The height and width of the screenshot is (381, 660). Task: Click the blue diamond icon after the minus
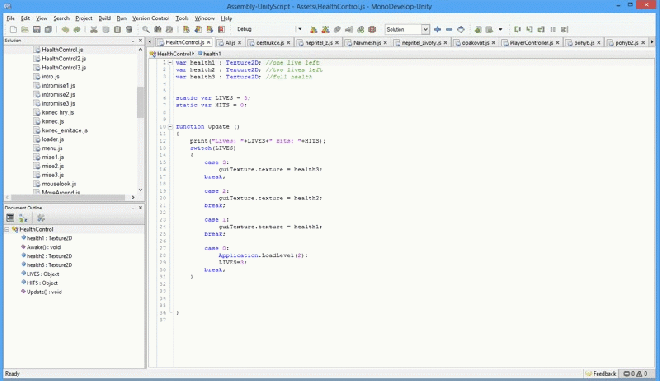[461, 29]
